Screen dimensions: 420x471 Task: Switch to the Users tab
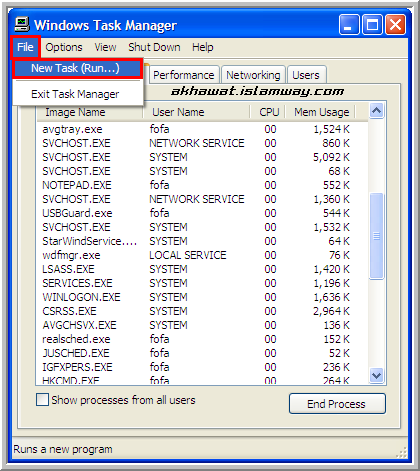click(x=306, y=75)
